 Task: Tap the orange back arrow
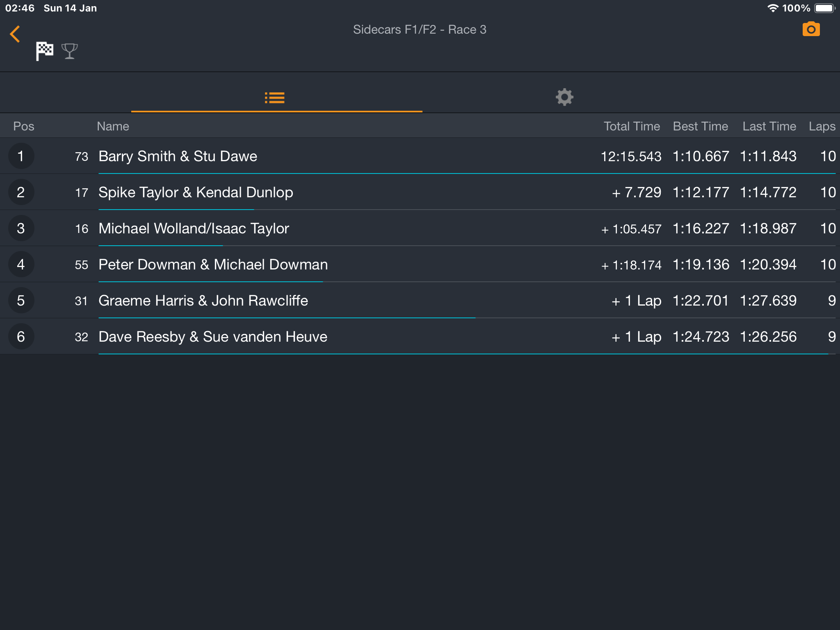(x=15, y=34)
